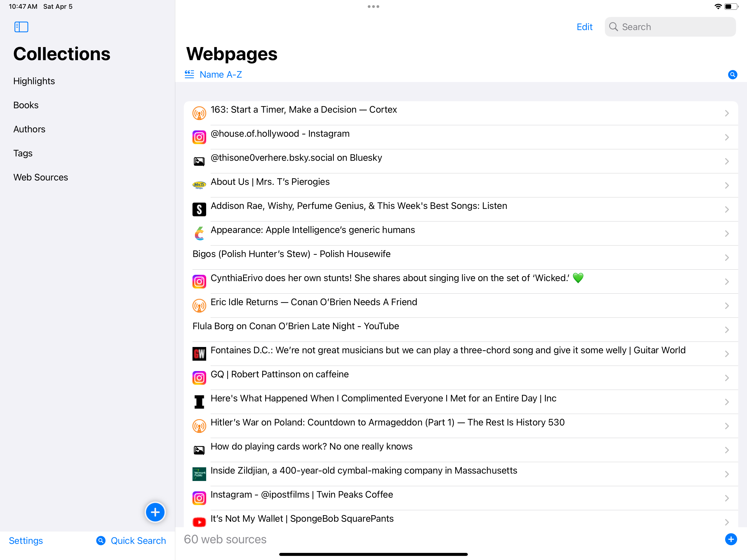
Task: Expand the Bigos Polish Hunter's Stew row chevron
Action: (727, 257)
